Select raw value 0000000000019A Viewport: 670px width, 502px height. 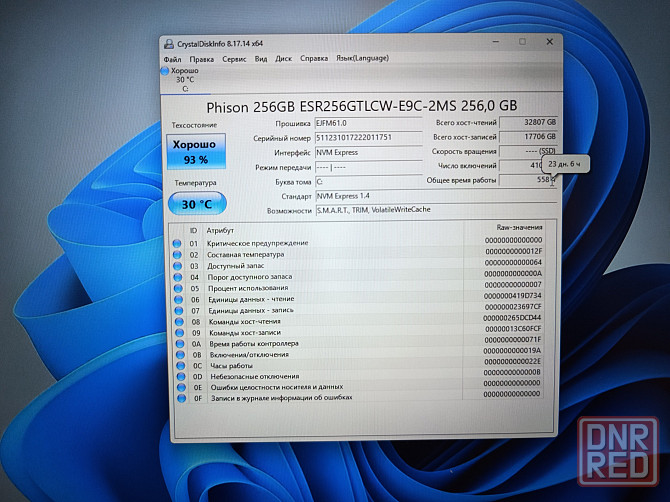pos(512,350)
